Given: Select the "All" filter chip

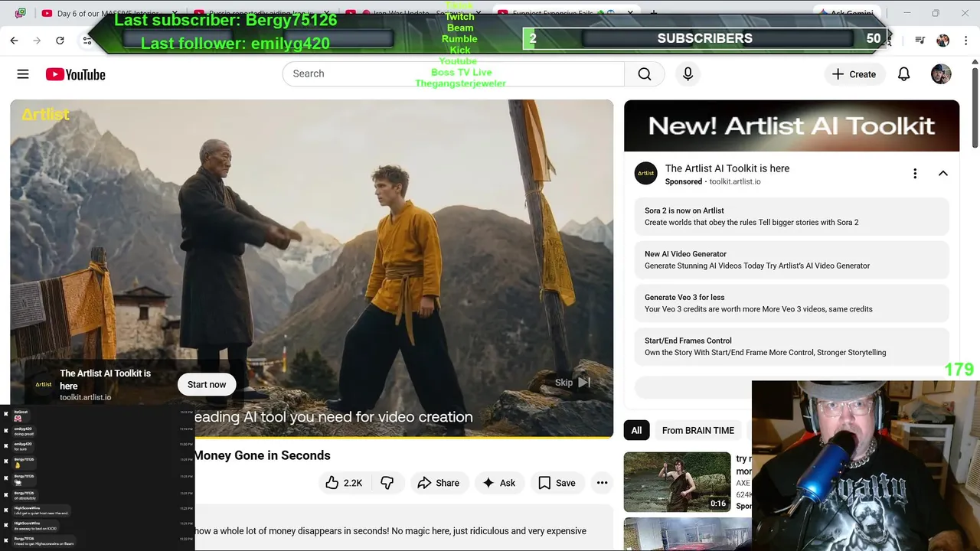Looking at the screenshot, I should (x=636, y=430).
